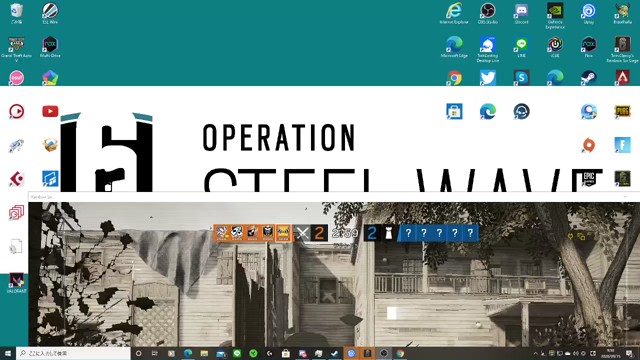Image resolution: width=640 pixels, height=360 pixels.
Task: Open the Twitter desktop icon
Action: click(x=488, y=78)
